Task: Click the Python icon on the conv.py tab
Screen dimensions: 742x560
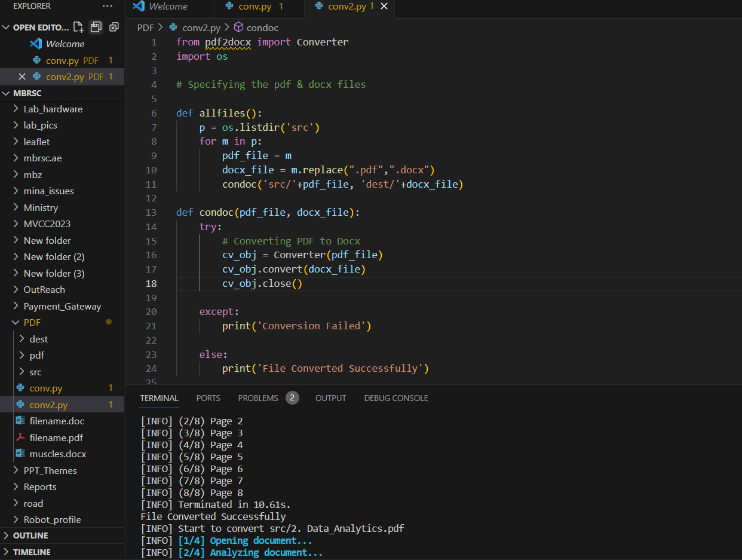Action: 229,7
